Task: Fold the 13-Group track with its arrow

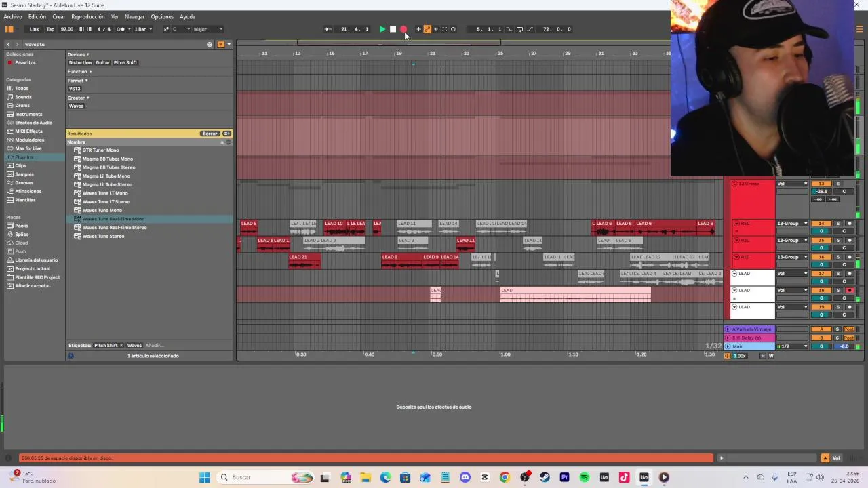Action: 734,184
